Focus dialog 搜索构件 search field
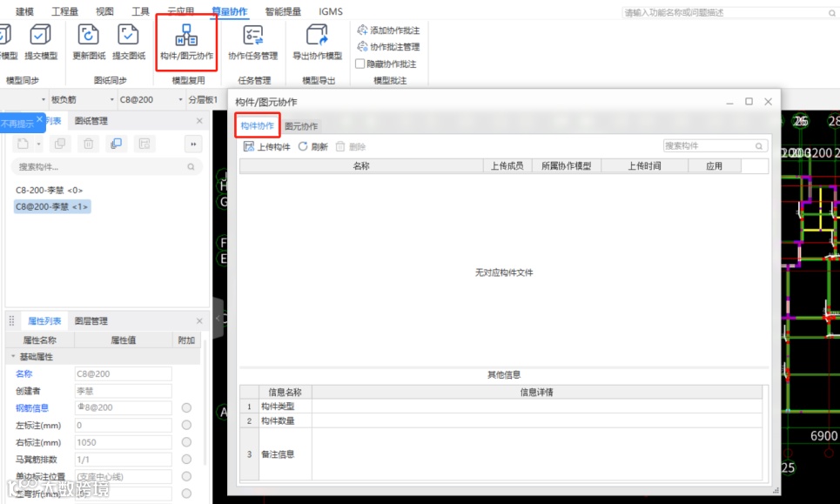This screenshot has width=840, height=504. [x=716, y=145]
